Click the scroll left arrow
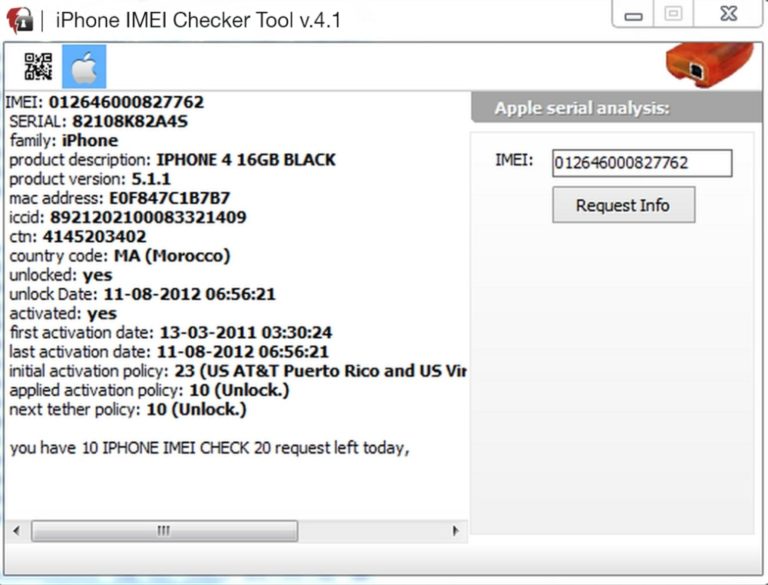This screenshot has width=768, height=585. pos(17,531)
